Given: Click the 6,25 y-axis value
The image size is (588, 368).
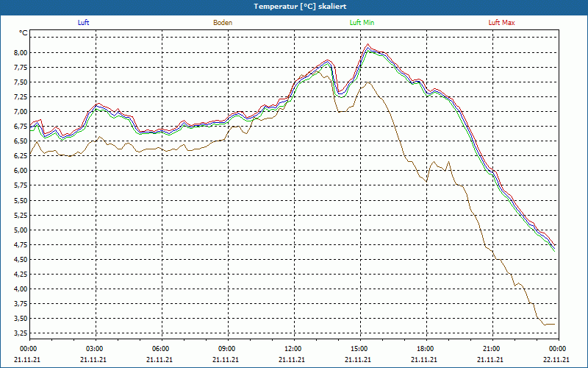Looking at the screenshot, I should (21, 156).
